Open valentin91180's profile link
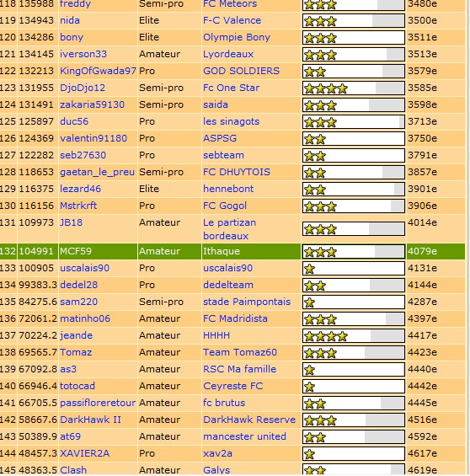470x476 pixels. tap(93, 138)
